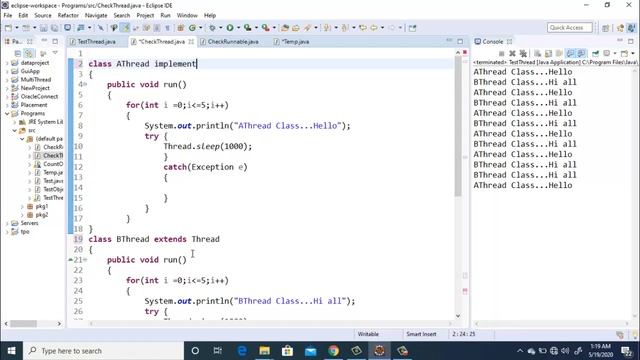Switch to Temp.java editor tab

296,42
